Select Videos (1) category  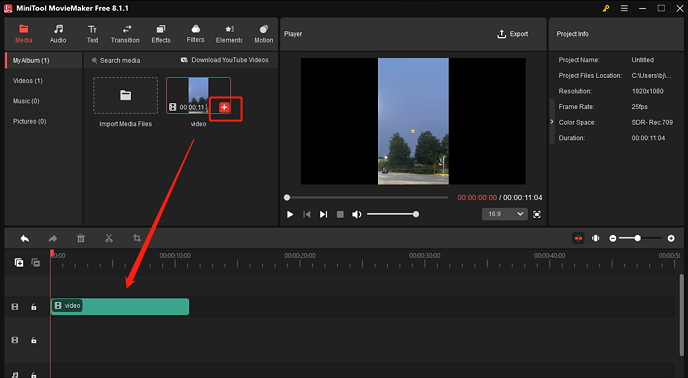[x=28, y=81]
